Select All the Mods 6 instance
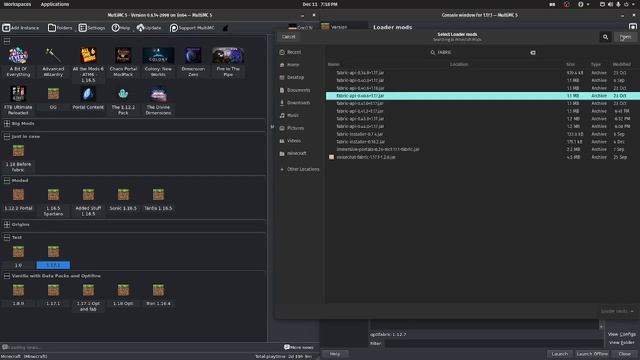 (x=88, y=56)
